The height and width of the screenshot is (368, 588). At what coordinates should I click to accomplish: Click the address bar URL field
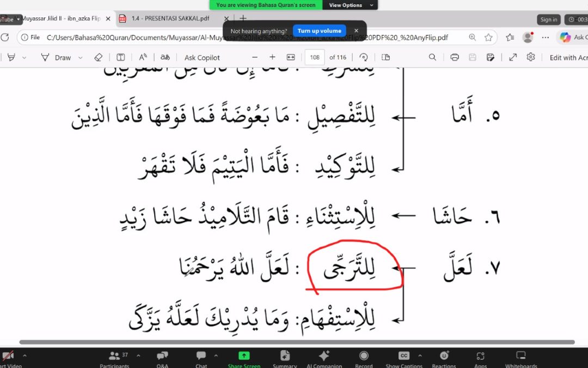coord(247,38)
